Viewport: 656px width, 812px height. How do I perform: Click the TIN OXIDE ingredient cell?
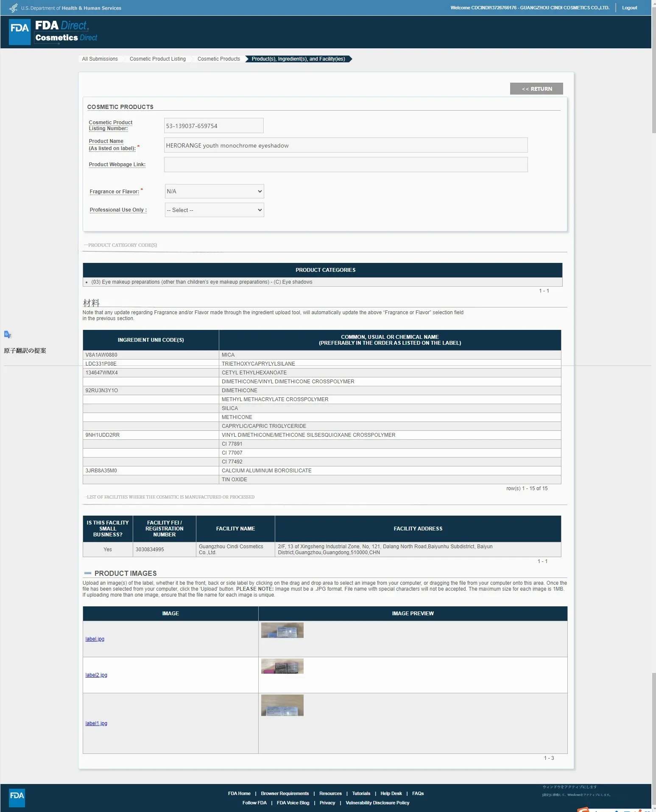tap(390, 480)
